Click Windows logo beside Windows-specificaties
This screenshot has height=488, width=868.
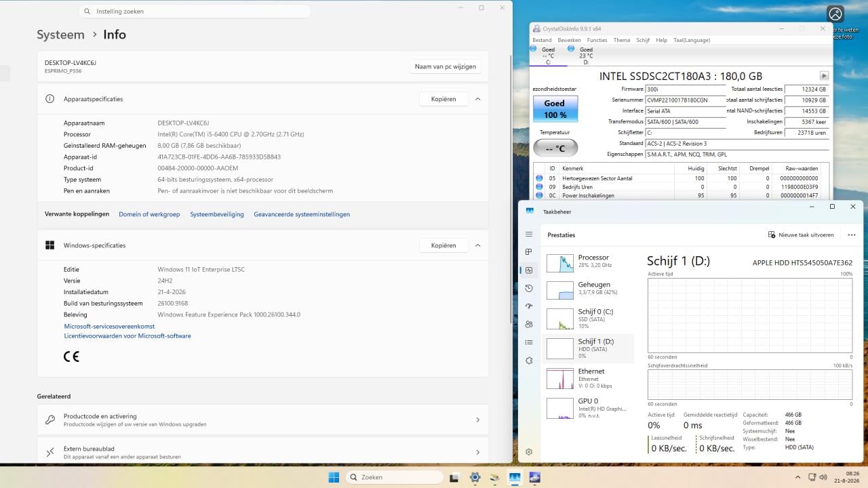(x=50, y=245)
